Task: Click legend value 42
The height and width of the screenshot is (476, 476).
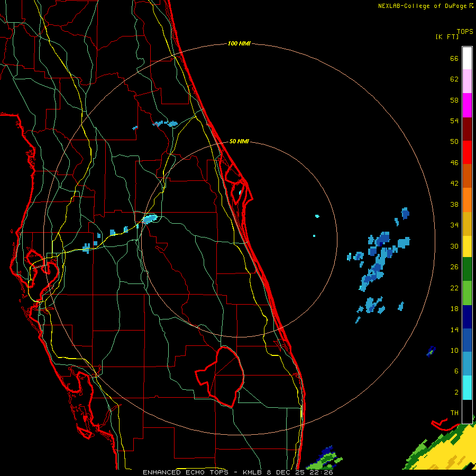Action: point(454,184)
